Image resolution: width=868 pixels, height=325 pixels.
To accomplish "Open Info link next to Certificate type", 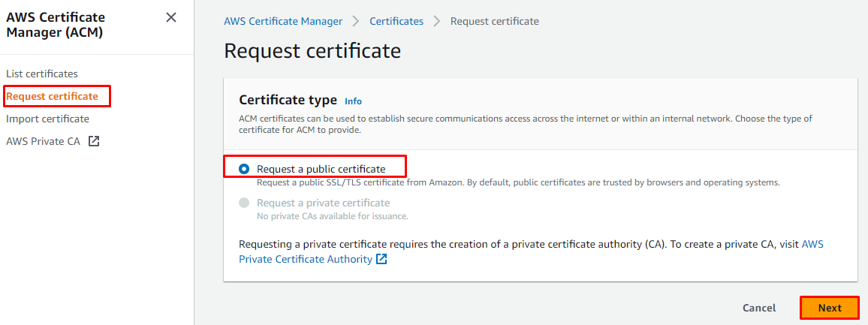I will click(x=353, y=101).
